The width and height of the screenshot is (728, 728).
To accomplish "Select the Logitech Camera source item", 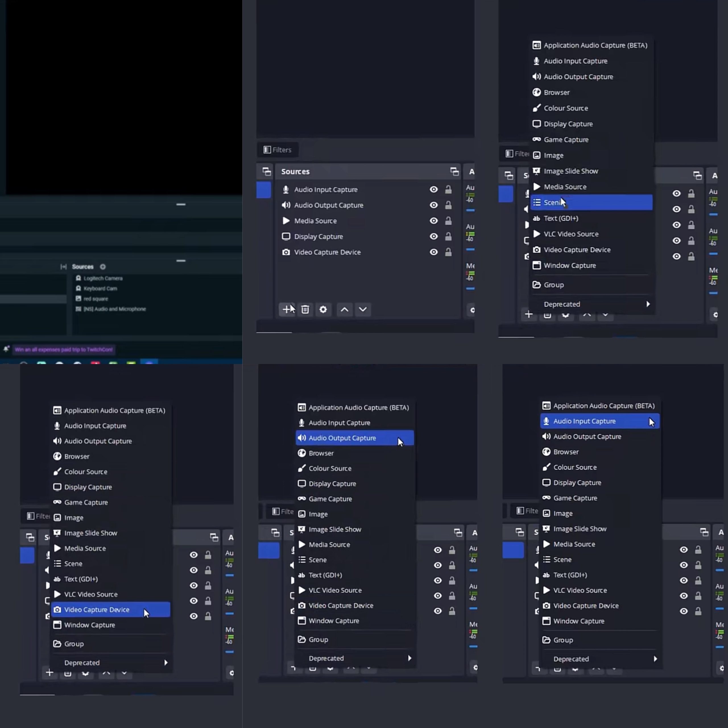I will pos(102,278).
